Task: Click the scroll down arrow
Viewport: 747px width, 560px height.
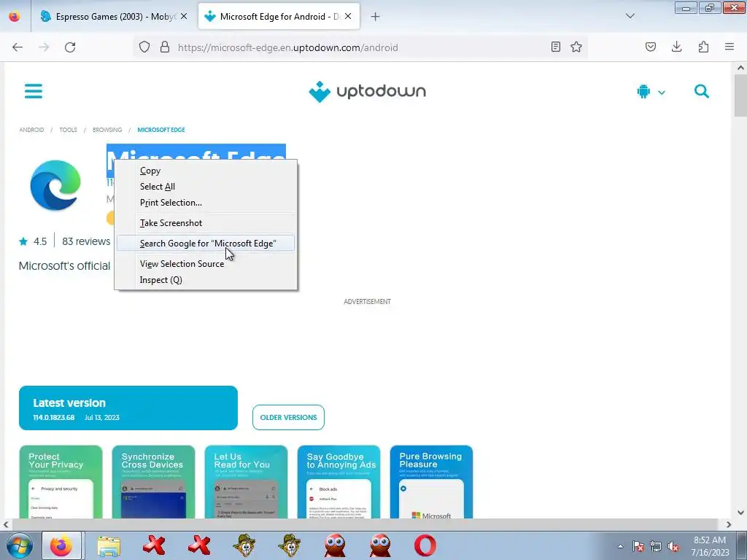Action: 740,513
